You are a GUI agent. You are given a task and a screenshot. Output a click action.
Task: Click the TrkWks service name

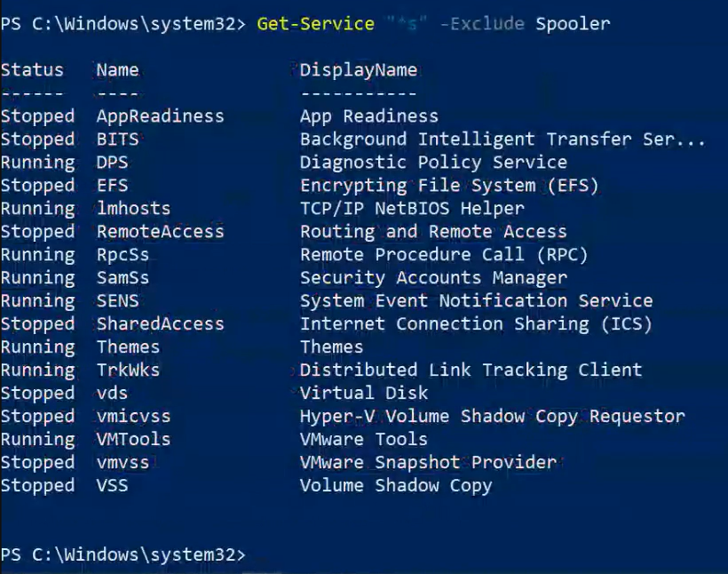(x=128, y=371)
